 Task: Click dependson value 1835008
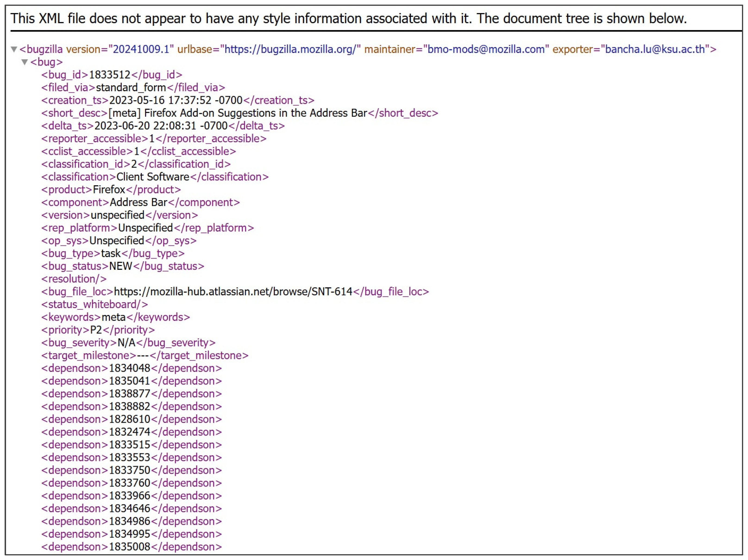point(129,547)
